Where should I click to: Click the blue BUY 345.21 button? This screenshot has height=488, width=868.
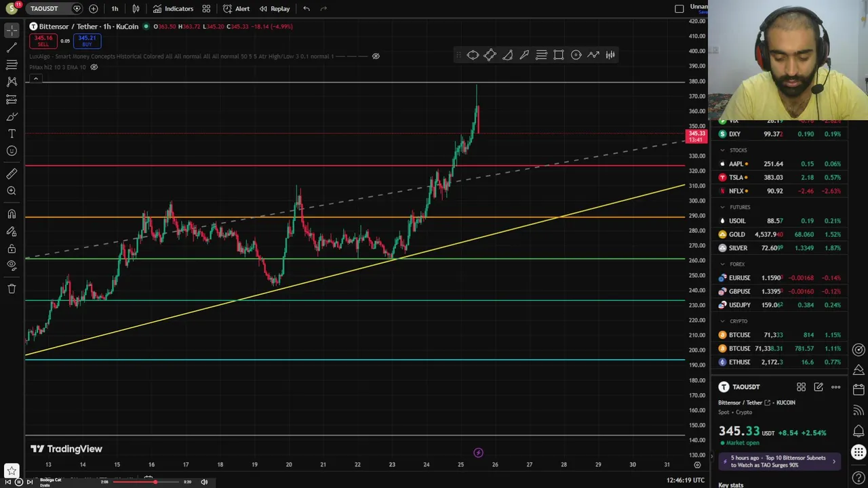[x=87, y=41]
